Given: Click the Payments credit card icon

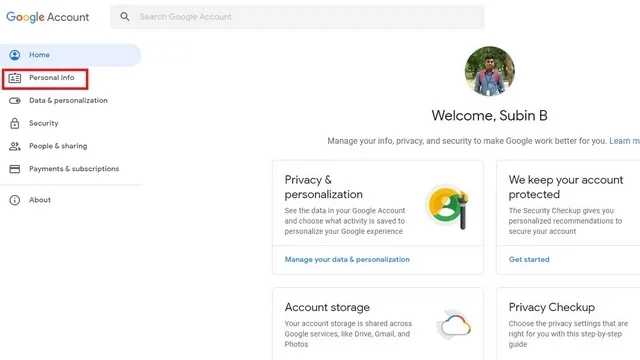Looking at the screenshot, I should [15, 169].
